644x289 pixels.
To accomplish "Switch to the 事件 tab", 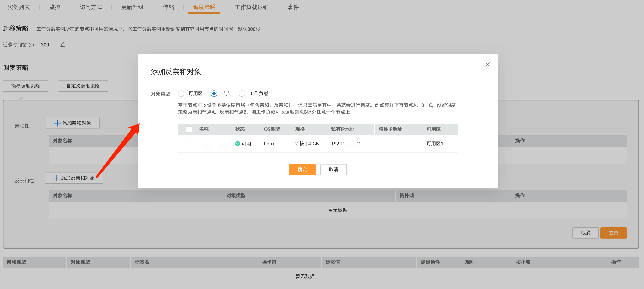I will click(x=293, y=7).
